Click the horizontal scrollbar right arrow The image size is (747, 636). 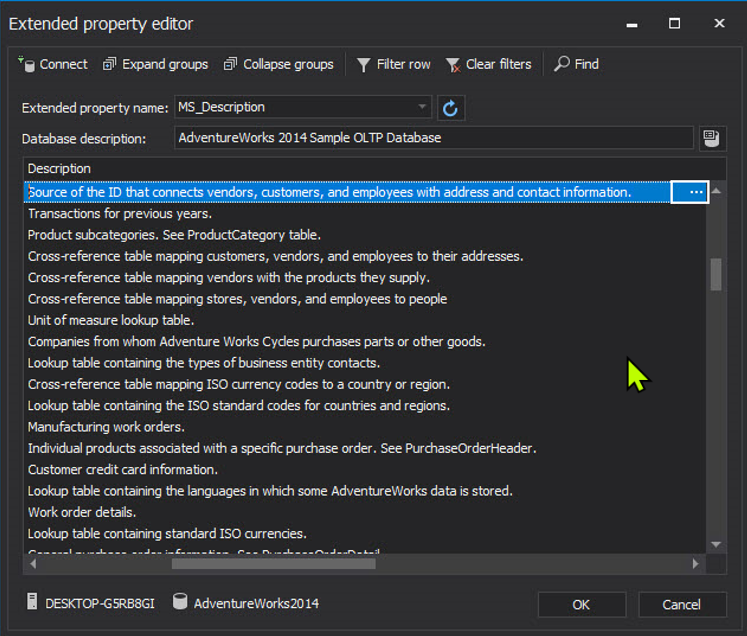(696, 564)
